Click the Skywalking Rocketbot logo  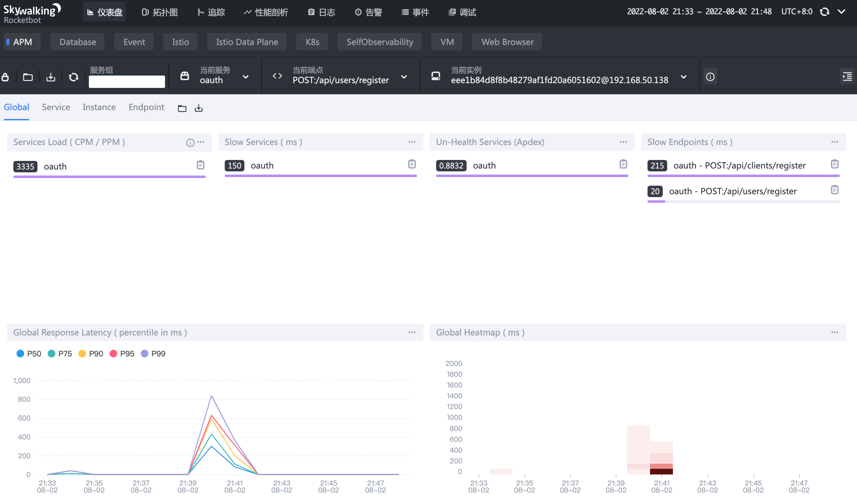point(32,13)
